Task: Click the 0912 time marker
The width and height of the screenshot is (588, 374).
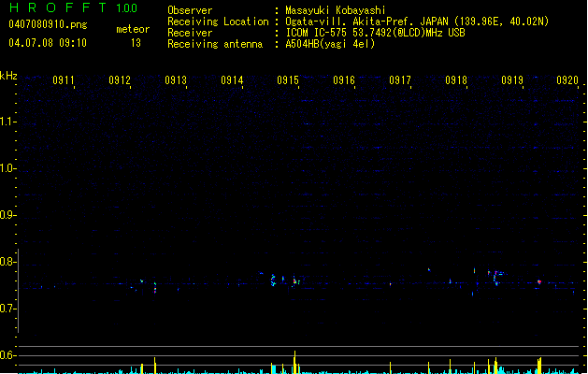Action: click(120, 80)
